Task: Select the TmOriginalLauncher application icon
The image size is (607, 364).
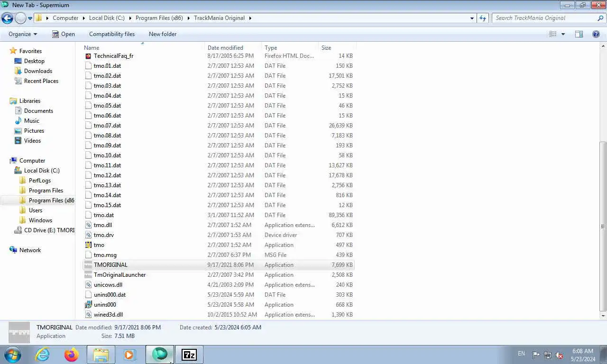Action: point(88,275)
